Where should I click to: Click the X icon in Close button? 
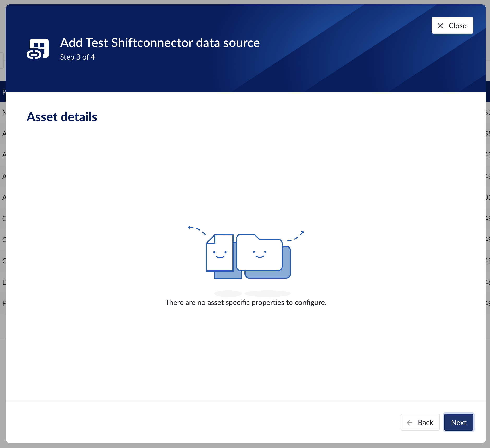(x=440, y=26)
